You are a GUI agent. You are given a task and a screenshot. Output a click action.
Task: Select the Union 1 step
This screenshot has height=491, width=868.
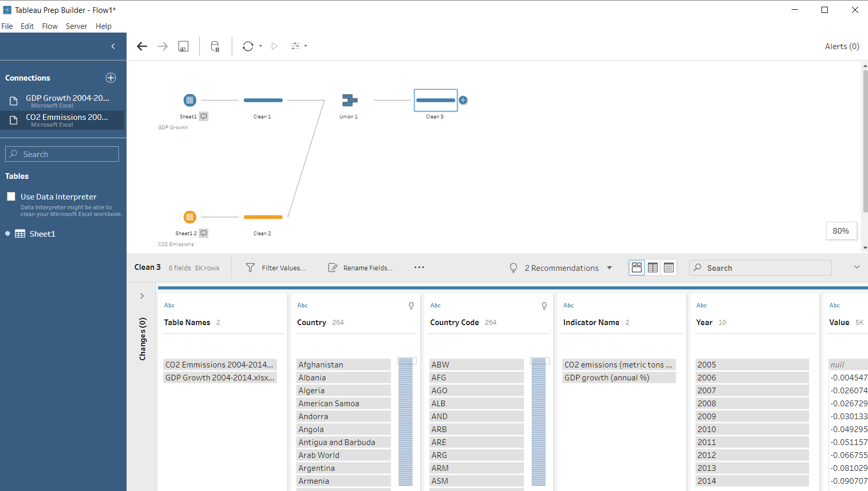pos(349,100)
